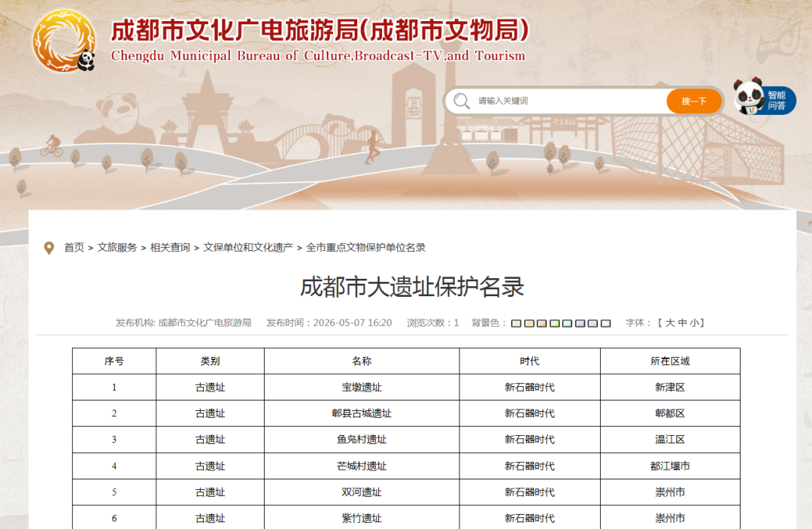The width and height of the screenshot is (812, 529).
Task: Select the green background color swatch
Action: (x=555, y=324)
